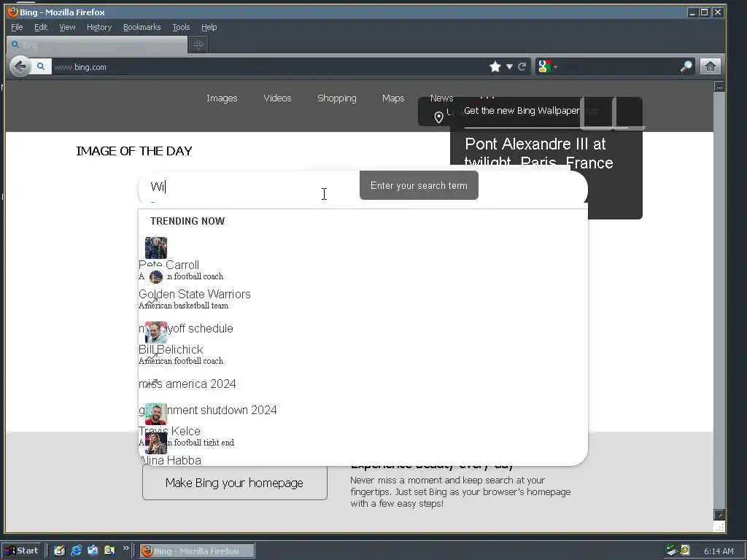The width and height of the screenshot is (747, 560).
Task: Open the Help menu
Action: click(209, 27)
